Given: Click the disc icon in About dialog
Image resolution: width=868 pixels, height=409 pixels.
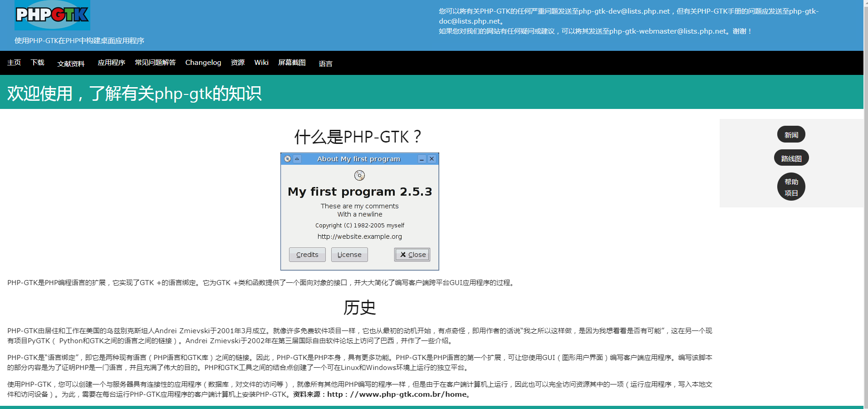Looking at the screenshot, I should click(359, 175).
